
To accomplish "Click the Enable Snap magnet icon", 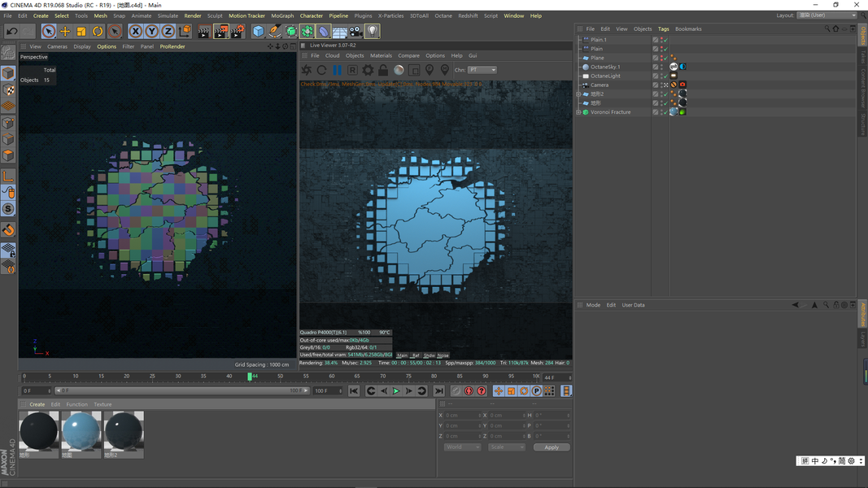I will (x=8, y=230).
